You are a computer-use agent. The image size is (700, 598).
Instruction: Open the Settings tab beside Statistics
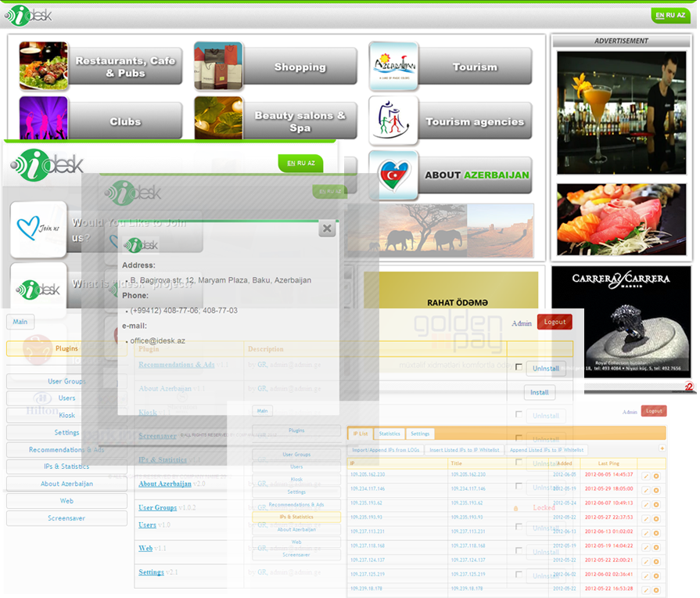pyautogui.click(x=420, y=434)
